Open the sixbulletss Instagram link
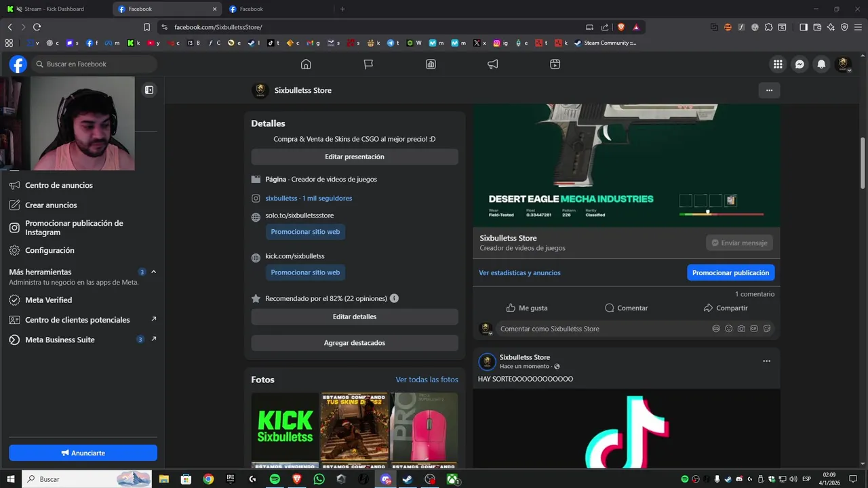This screenshot has width=868, height=488. [309, 198]
